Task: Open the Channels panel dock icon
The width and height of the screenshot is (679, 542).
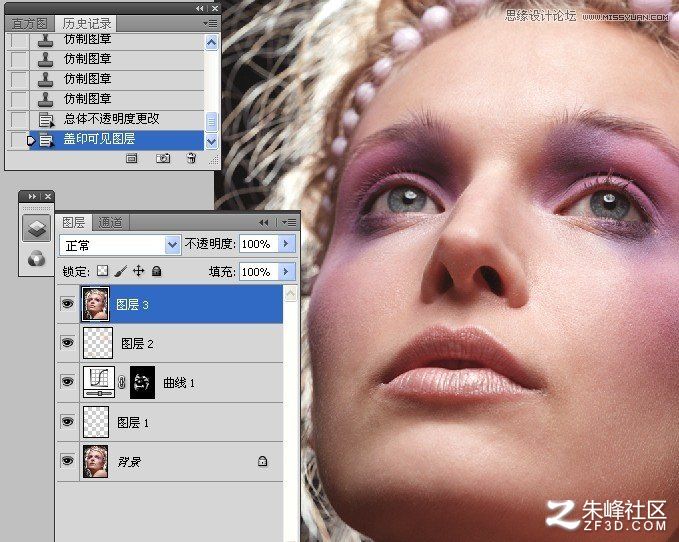Action: (x=36, y=259)
